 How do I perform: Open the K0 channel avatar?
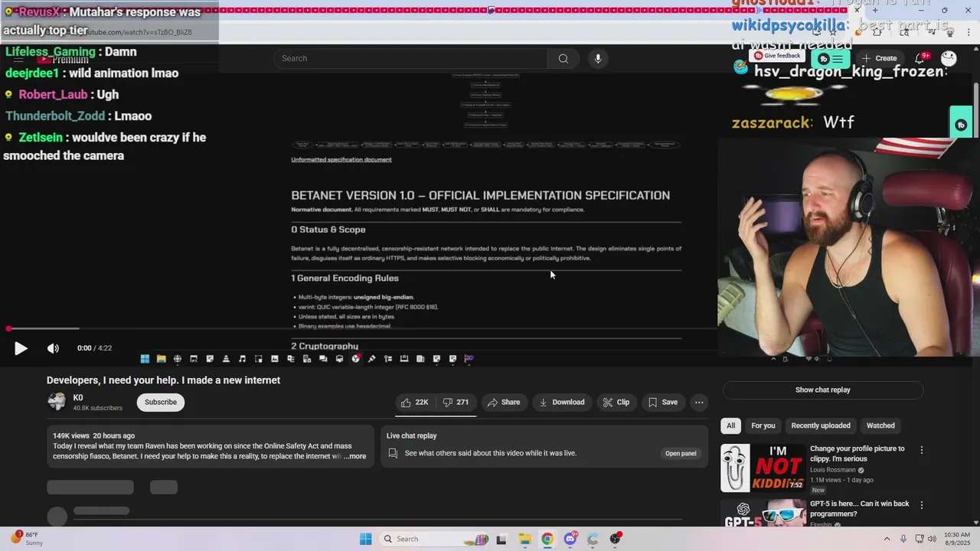57,402
